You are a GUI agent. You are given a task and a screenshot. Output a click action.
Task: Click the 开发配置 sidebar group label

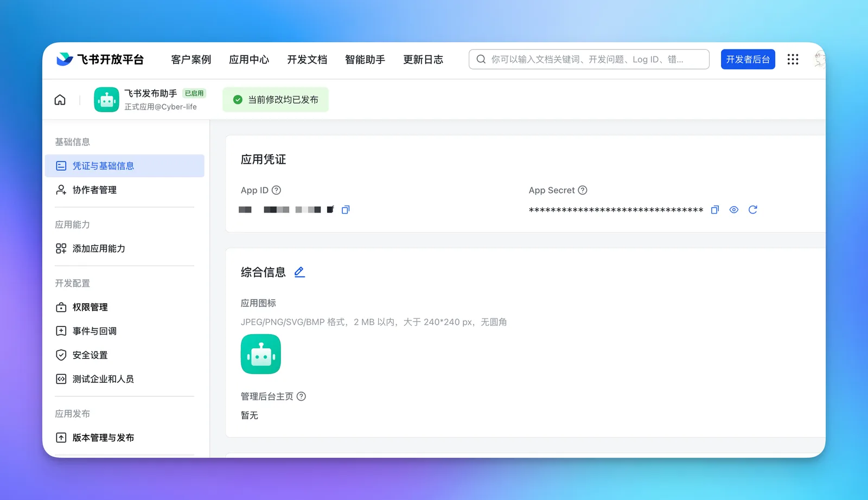72,283
